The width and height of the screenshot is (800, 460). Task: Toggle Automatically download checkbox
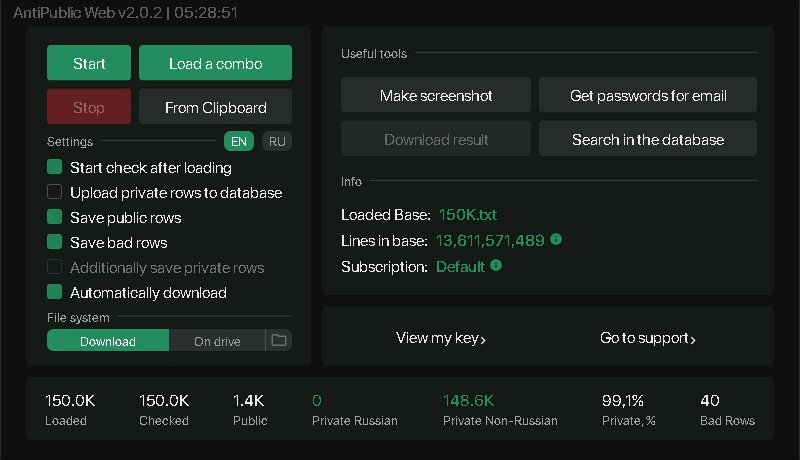[55, 293]
